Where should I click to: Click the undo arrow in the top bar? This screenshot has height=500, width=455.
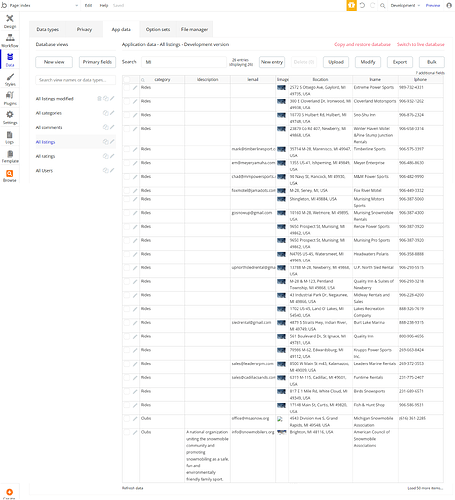coord(362,5)
